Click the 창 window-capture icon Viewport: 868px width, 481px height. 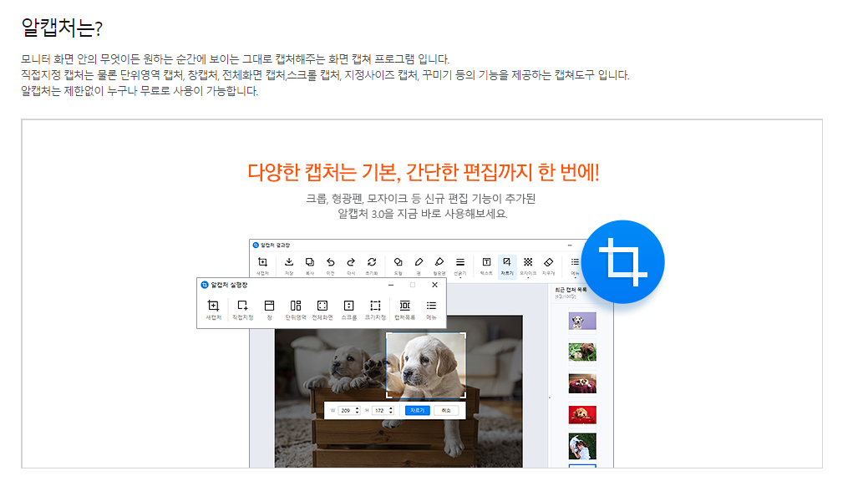(x=270, y=307)
